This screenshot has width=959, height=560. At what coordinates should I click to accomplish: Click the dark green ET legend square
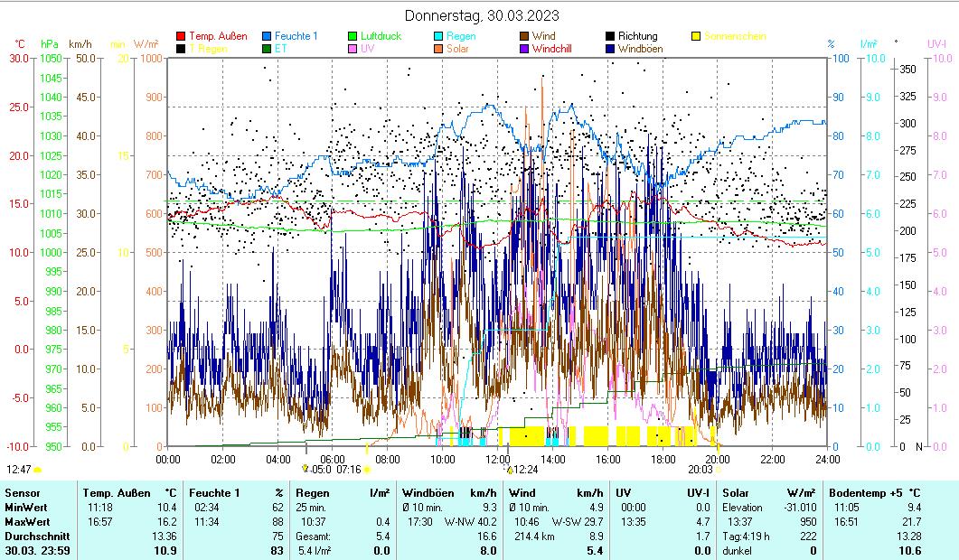[x=268, y=49]
